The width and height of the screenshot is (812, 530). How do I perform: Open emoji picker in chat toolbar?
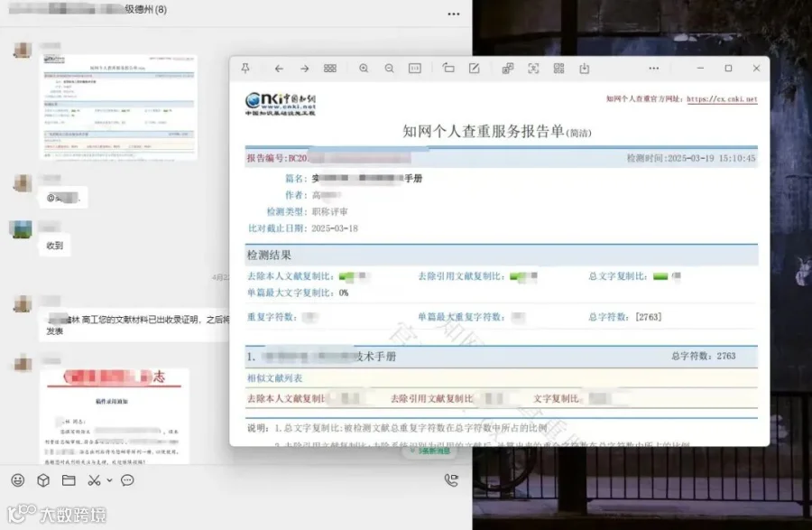[18, 480]
